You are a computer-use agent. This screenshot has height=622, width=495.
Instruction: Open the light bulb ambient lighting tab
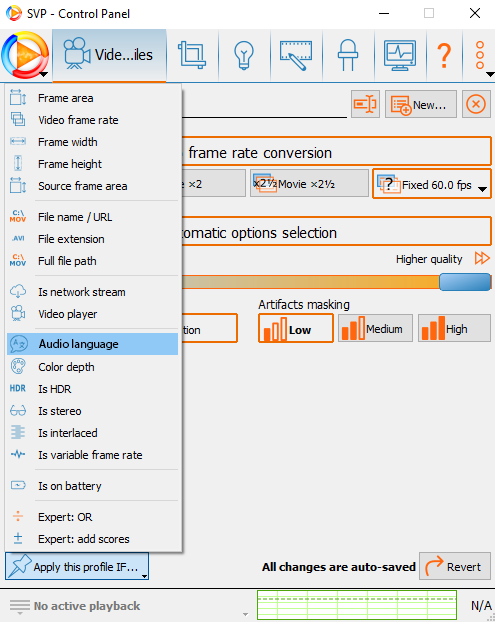[x=244, y=55]
